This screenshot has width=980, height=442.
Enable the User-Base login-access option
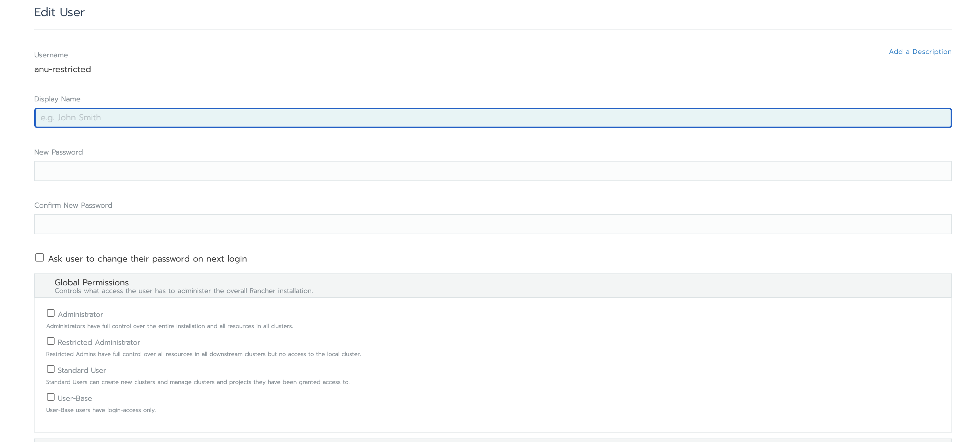coord(51,397)
